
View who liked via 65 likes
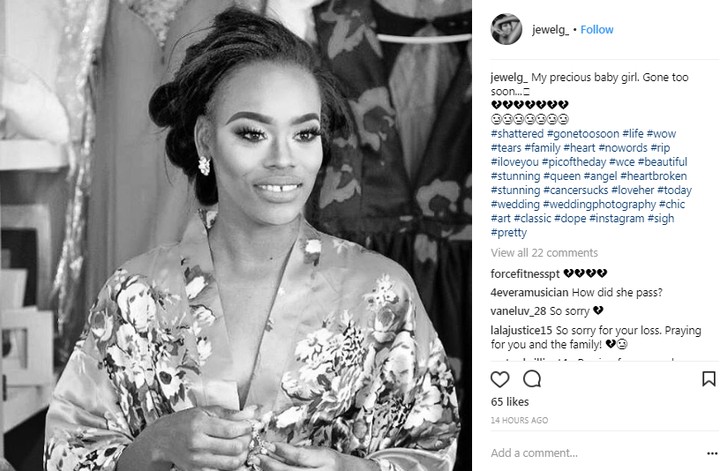tap(510, 402)
